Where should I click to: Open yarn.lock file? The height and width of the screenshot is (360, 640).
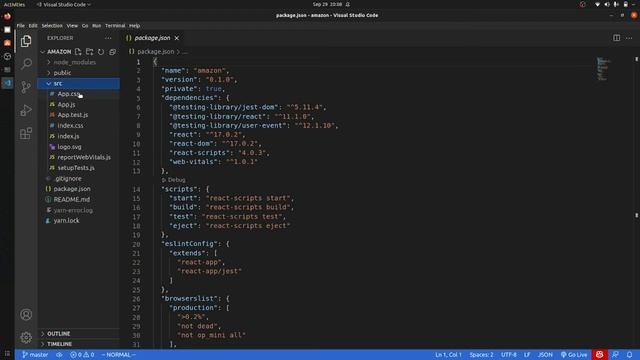(66, 220)
